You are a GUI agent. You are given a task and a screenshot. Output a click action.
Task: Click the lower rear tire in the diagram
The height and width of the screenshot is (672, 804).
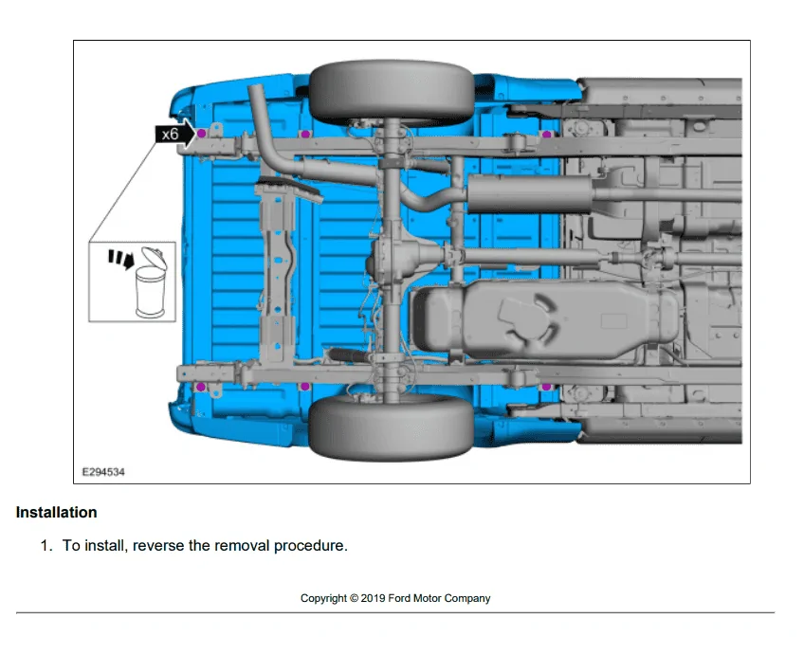[392, 427]
